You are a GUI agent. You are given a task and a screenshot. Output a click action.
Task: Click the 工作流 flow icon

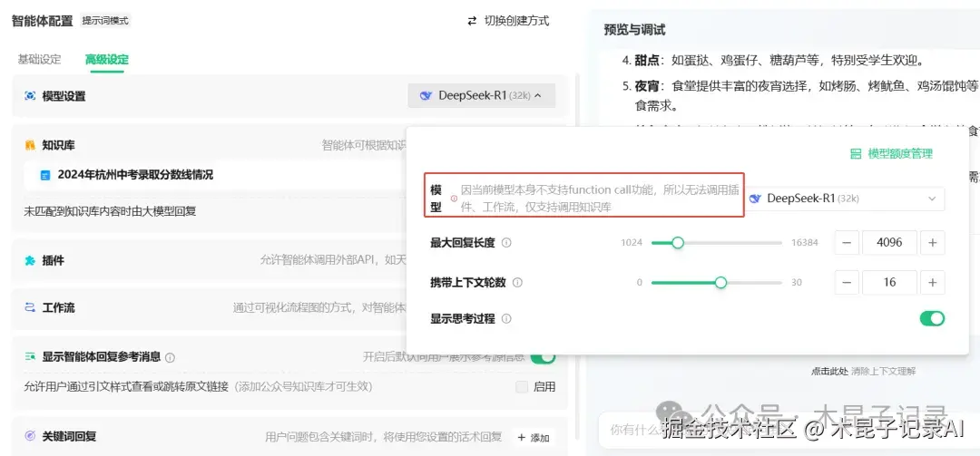[x=29, y=307]
